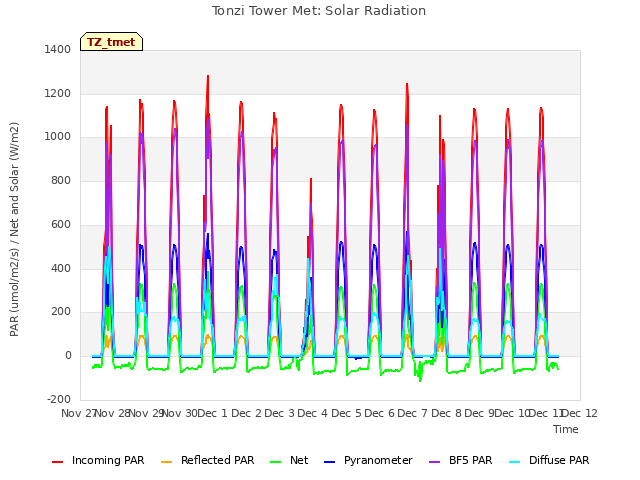Select the Pyranometer legend entry
640x480 pixels.
coord(368,460)
